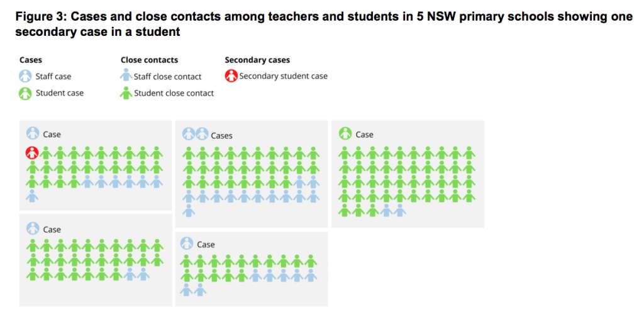Screen dimensions: 644x317
Task: Click the "Staff close contact" label text
Action: 167,77
